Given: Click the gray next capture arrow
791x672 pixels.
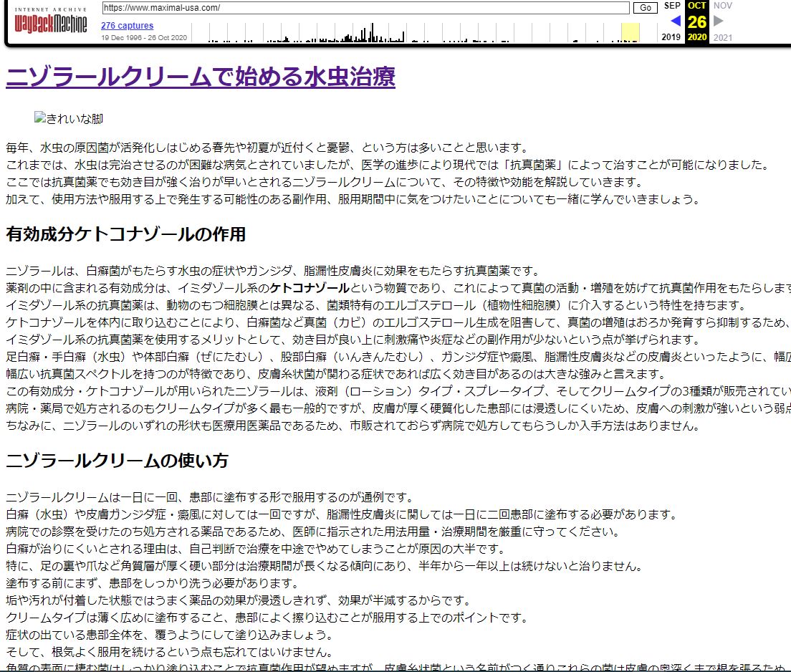Looking at the screenshot, I should (719, 21).
